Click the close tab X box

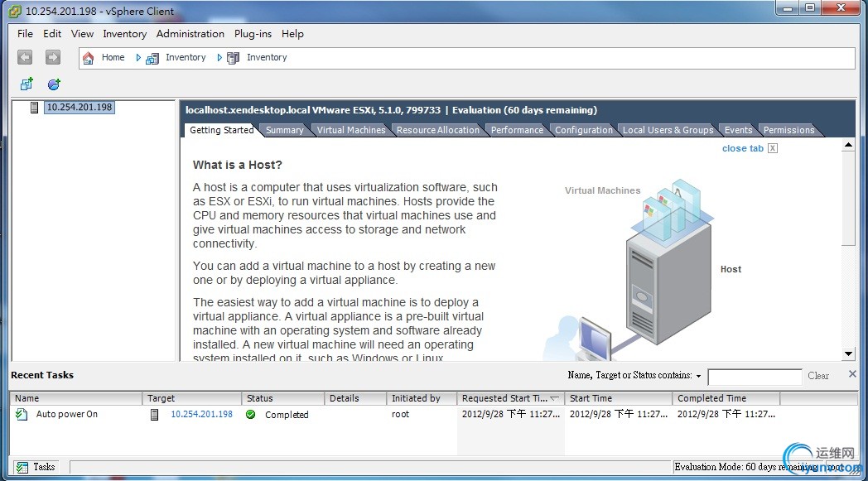point(773,148)
